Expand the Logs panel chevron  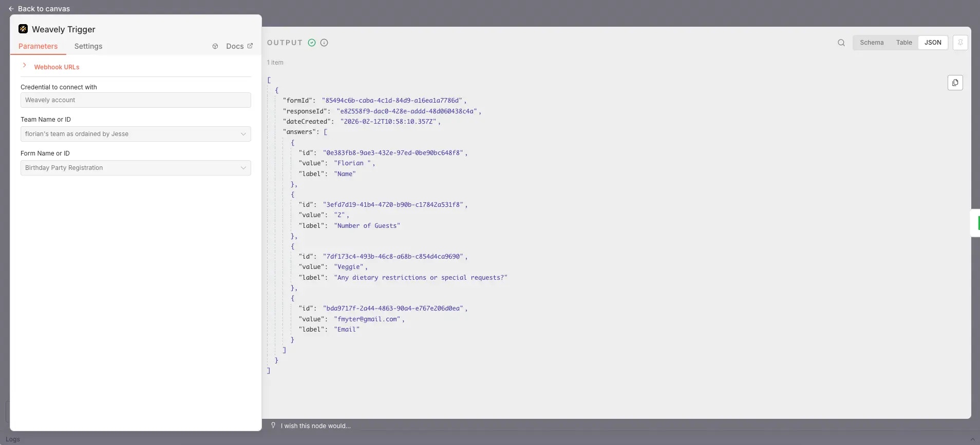972,439
